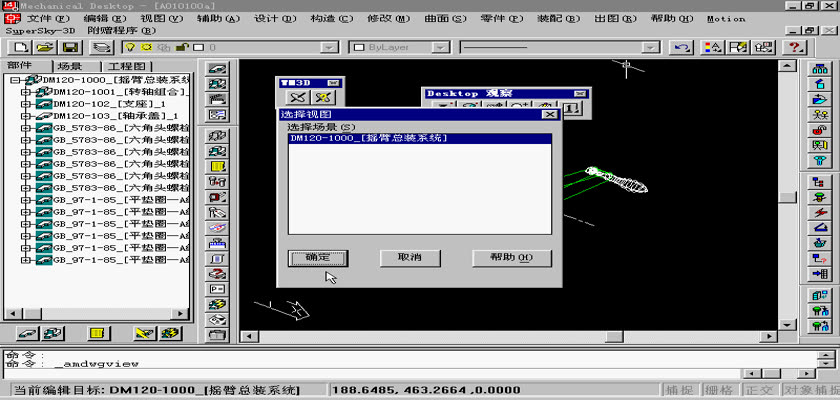Click the New file icon in the toolbar

point(20,47)
